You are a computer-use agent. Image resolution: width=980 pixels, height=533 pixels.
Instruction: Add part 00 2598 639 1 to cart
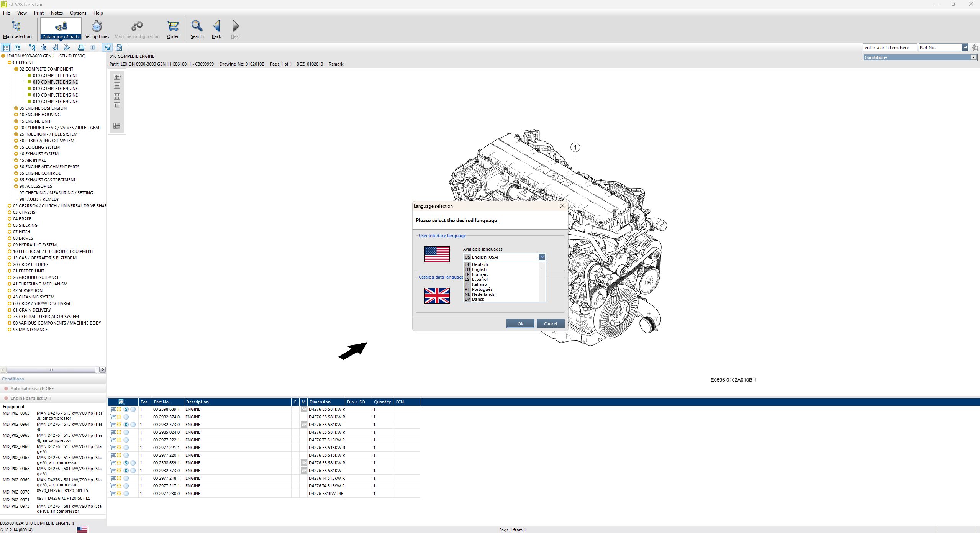click(113, 409)
